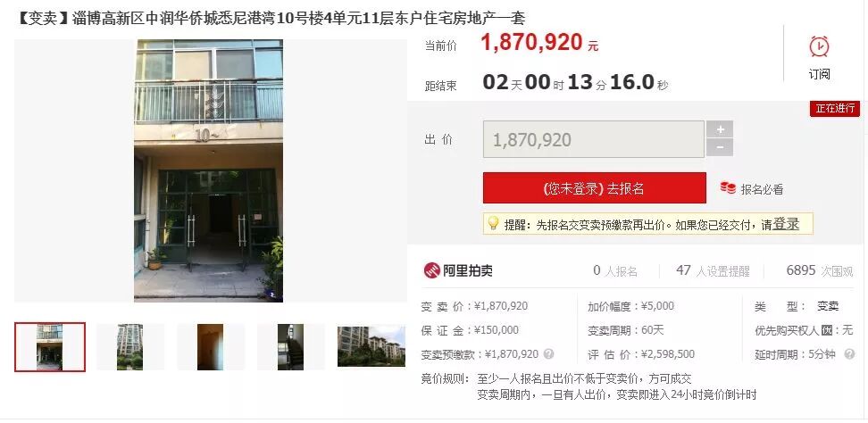Select the first building entrance thumbnail
Viewport: 868px width, 423px height.
(50, 346)
